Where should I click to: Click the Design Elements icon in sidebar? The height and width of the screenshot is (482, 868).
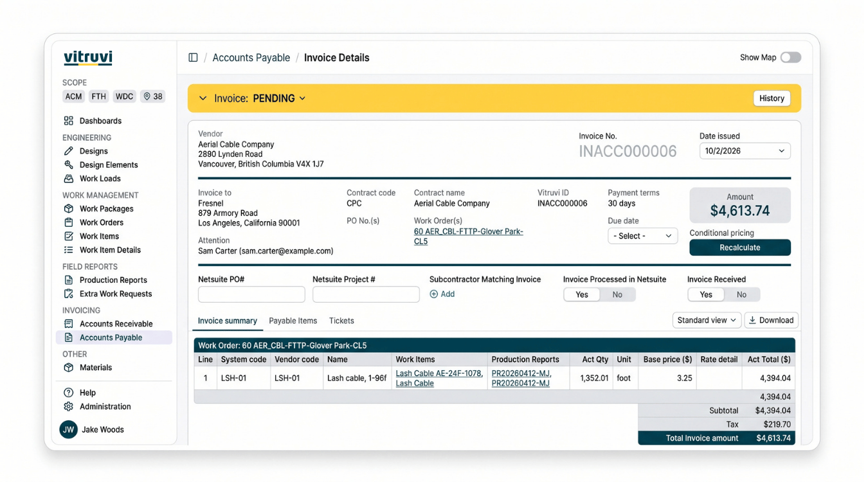69,165
